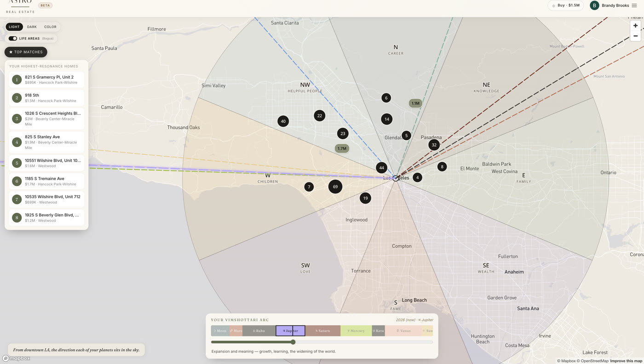Click the NE Knowledge sector label
This screenshot has height=364, width=644.
486,87
